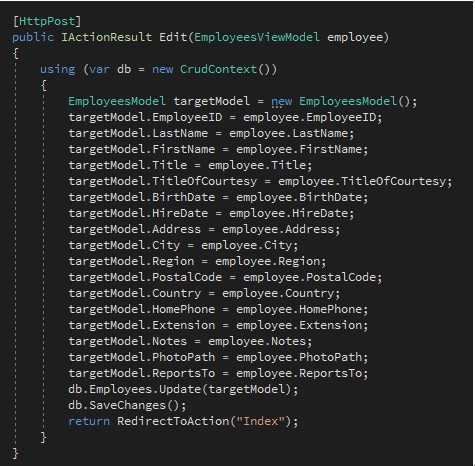Click employee.HomePhone expression
The height and width of the screenshot is (466, 475).
coord(299,309)
